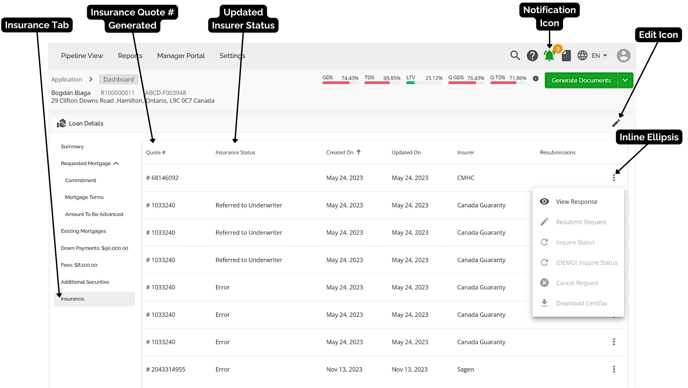Open ellipsis menu for Sagen quote row

614,369
